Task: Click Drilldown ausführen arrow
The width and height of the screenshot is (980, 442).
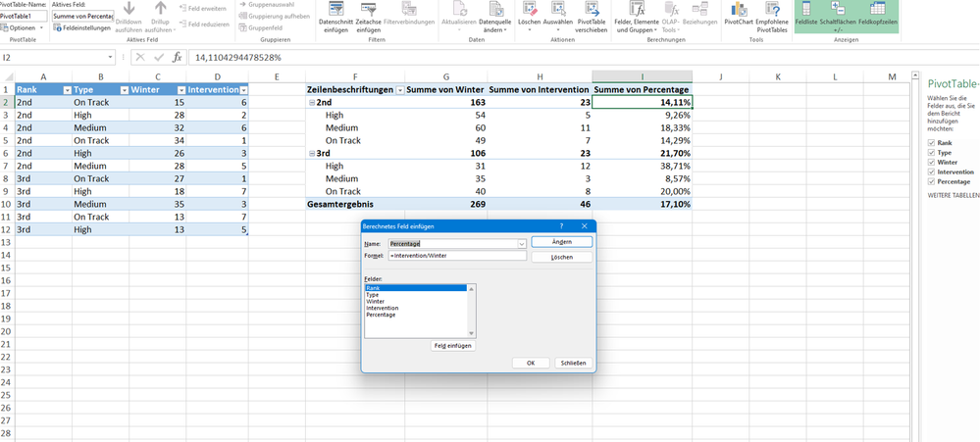Action: click(129, 9)
